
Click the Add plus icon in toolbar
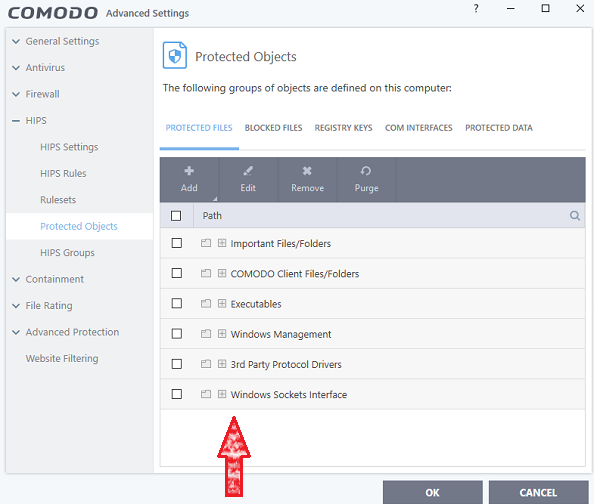click(x=189, y=171)
